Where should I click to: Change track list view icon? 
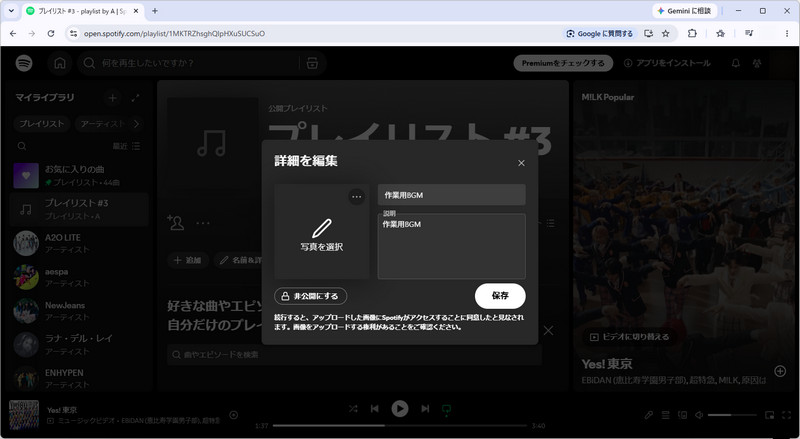[550, 223]
